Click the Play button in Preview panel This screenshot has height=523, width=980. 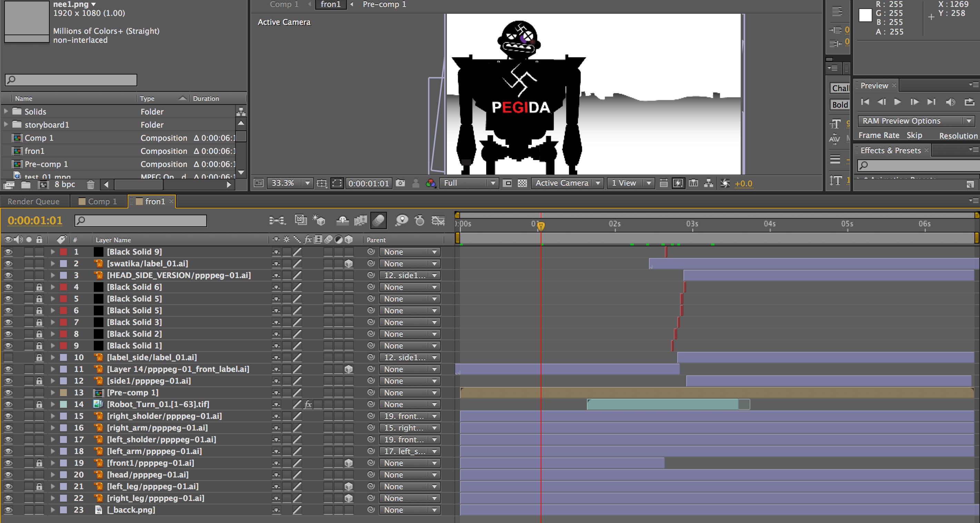point(898,102)
